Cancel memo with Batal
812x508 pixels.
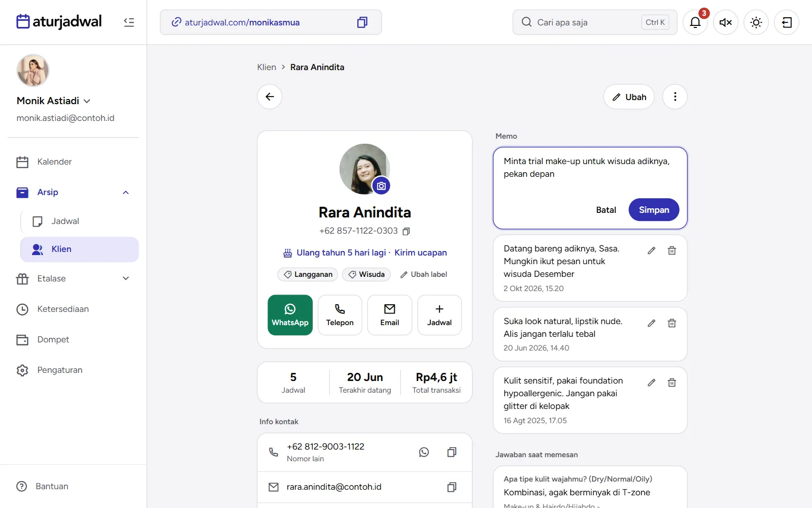pyautogui.click(x=606, y=210)
